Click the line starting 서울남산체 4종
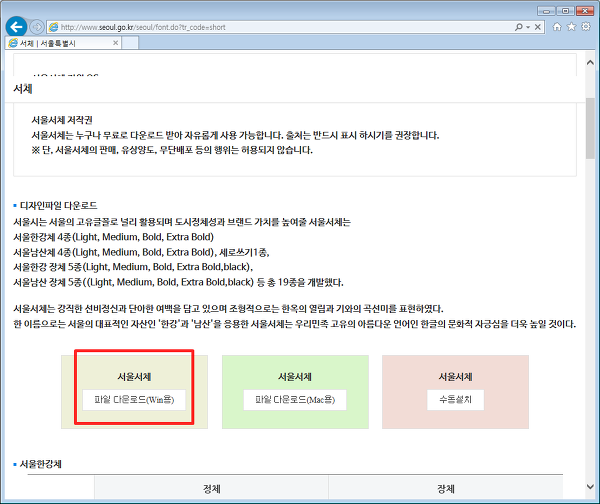 (142, 253)
